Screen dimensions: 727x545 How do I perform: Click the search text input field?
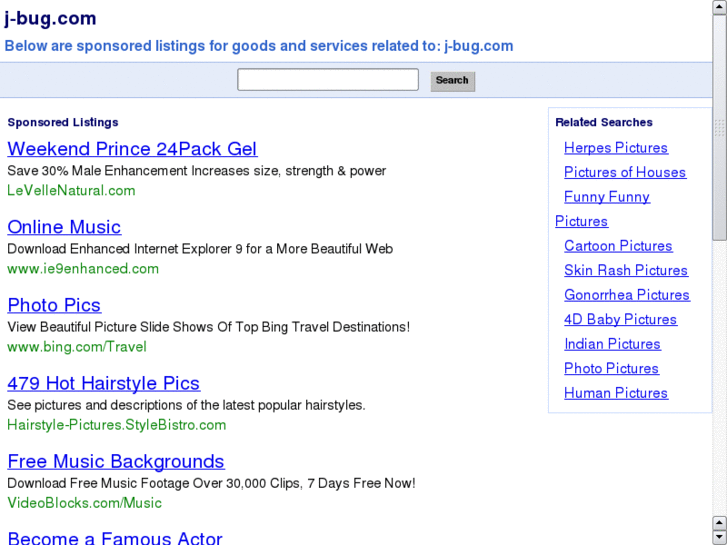(x=328, y=80)
